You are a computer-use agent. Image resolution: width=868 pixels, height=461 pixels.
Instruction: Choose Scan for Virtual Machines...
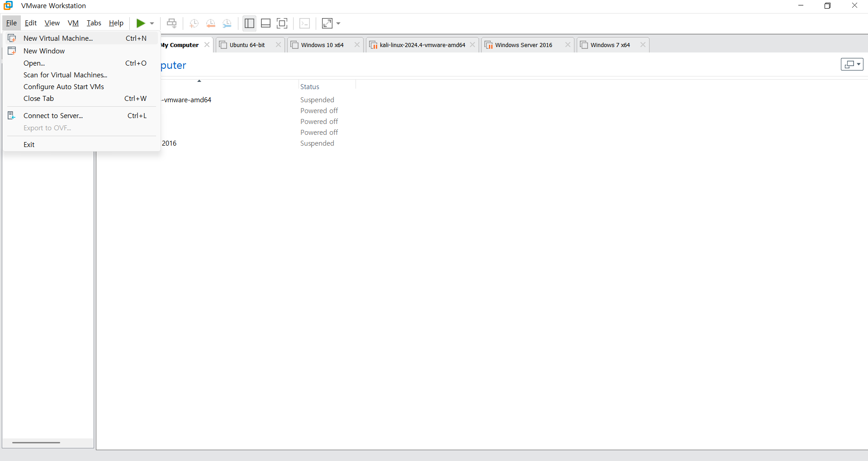click(x=81, y=75)
